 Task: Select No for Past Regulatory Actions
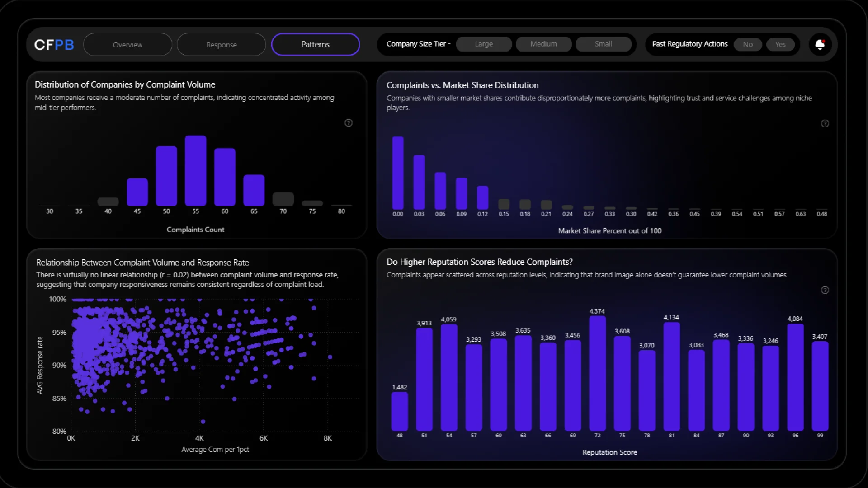pos(748,44)
